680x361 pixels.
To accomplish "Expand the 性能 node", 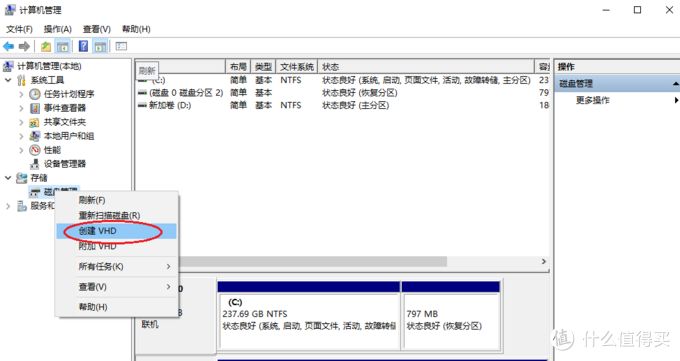I will tap(21, 150).
